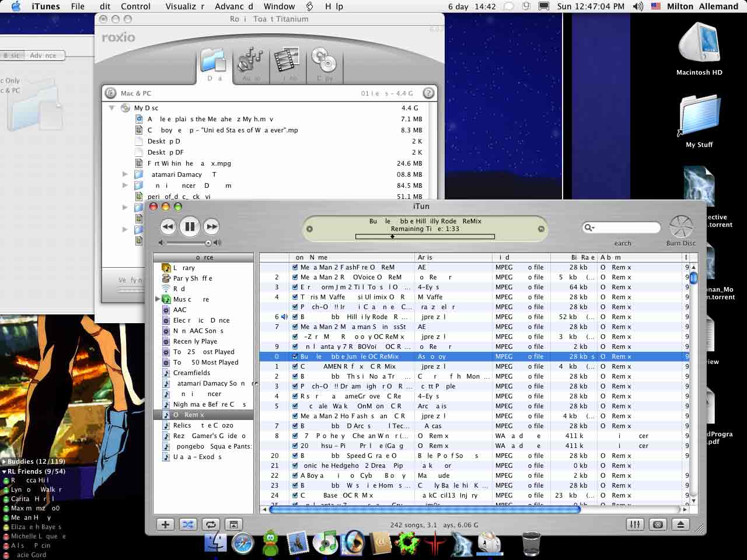Show the song artwork pane button
This screenshot has width=747, height=560.
233,524
